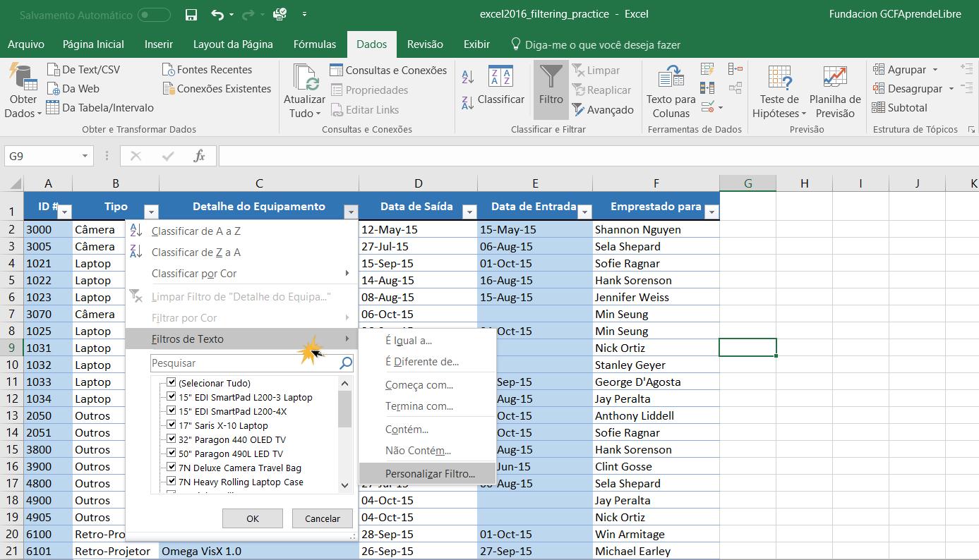Choose Personalizar Filtro... option
This screenshot has height=560, width=979.
[427, 474]
